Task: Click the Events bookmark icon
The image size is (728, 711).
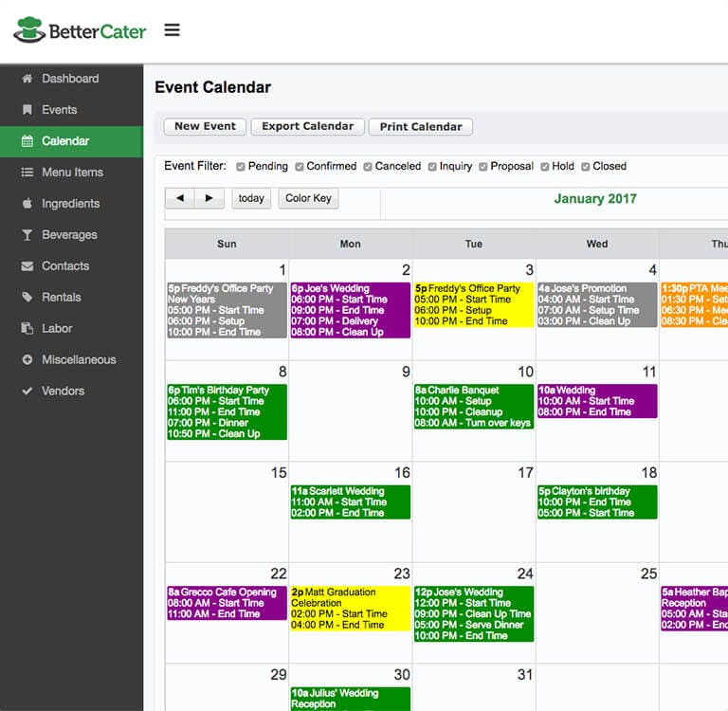Action: click(27, 110)
